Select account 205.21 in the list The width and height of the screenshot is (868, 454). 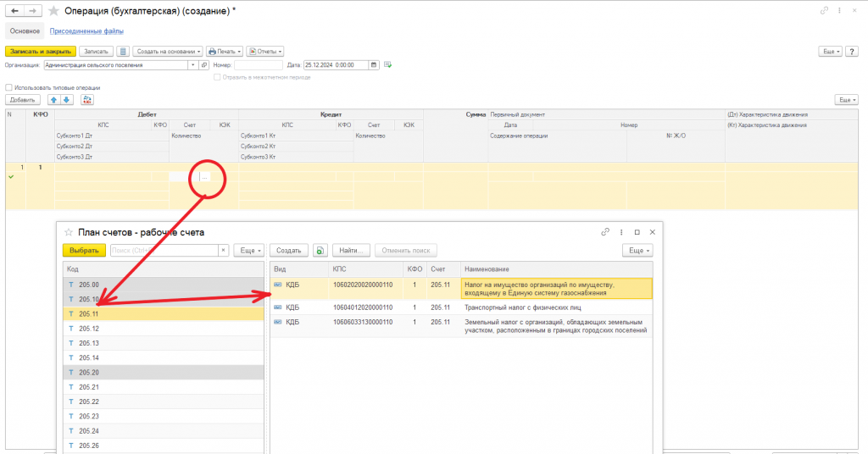(x=164, y=387)
